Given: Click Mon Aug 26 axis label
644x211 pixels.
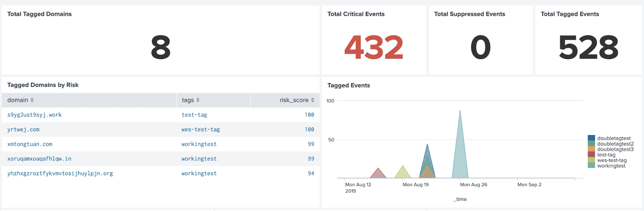Looking at the screenshot, I should coord(474,185).
